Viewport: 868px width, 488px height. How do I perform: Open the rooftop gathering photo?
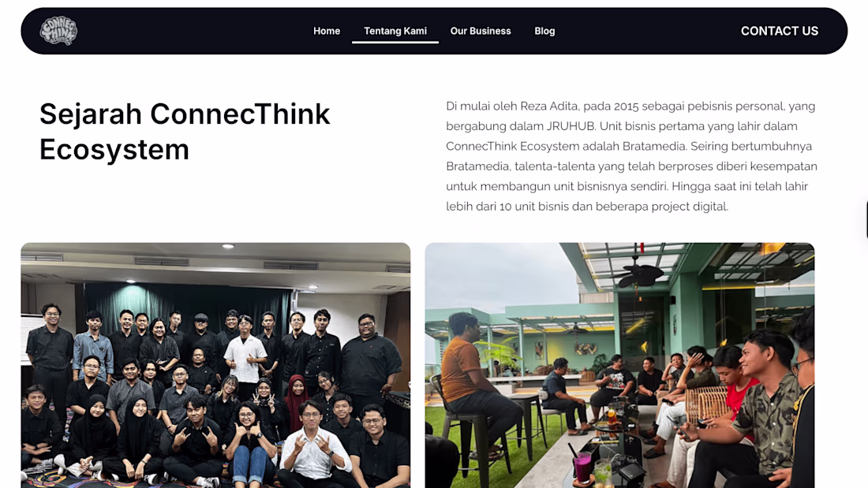[x=619, y=365]
